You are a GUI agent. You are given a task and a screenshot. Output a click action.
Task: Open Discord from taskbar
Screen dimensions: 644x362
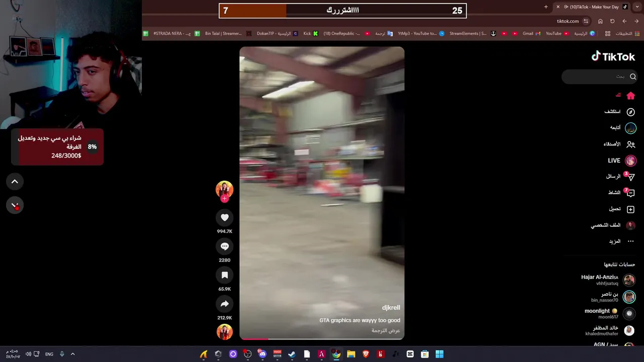coord(262,354)
